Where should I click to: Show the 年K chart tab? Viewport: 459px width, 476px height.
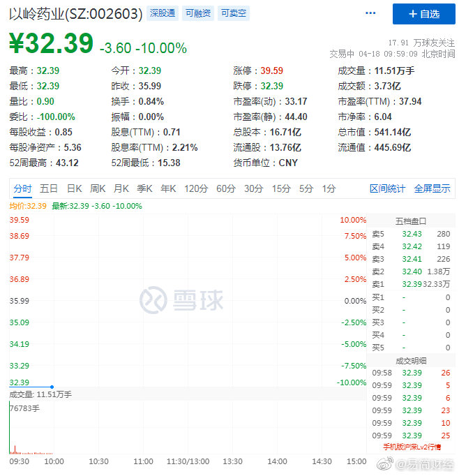pyautogui.click(x=168, y=188)
